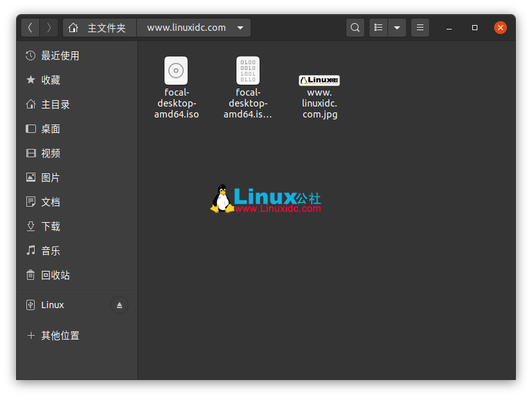Open 下载 downloads folder
Image resolution: width=532 pixels, height=398 pixels.
(50, 227)
